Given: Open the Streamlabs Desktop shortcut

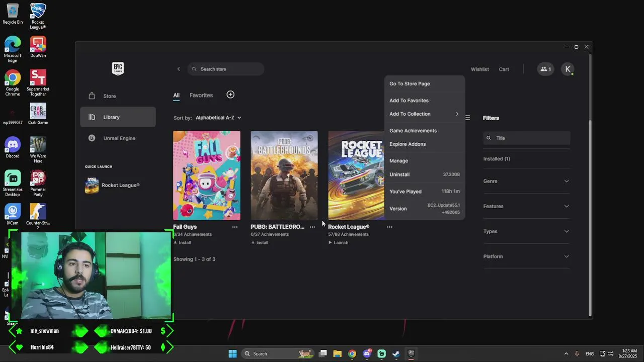Looking at the screenshot, I should pos(13,184).
